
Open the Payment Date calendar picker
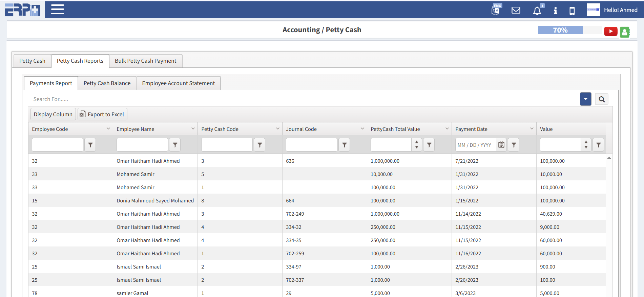[501, 145]
